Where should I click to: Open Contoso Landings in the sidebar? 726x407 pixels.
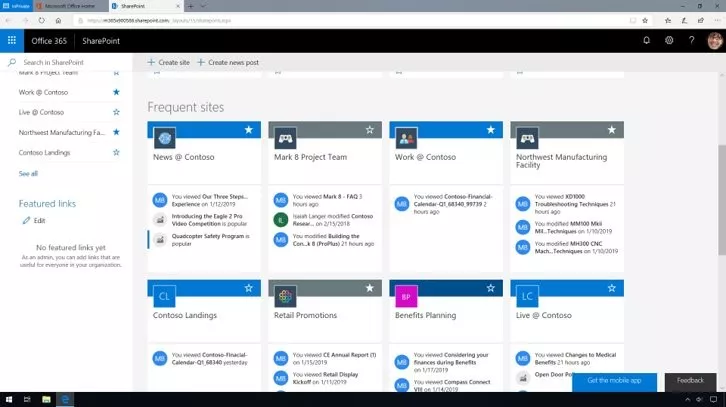pos(44,152)
